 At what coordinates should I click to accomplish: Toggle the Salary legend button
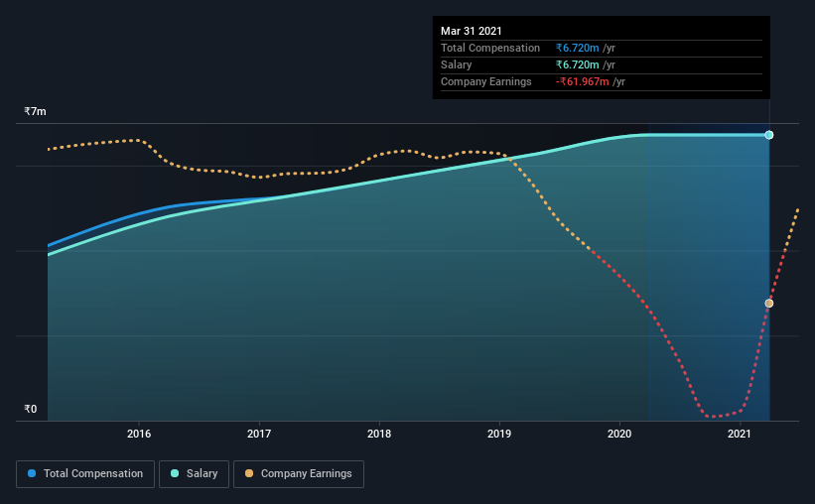coord(194,474)
